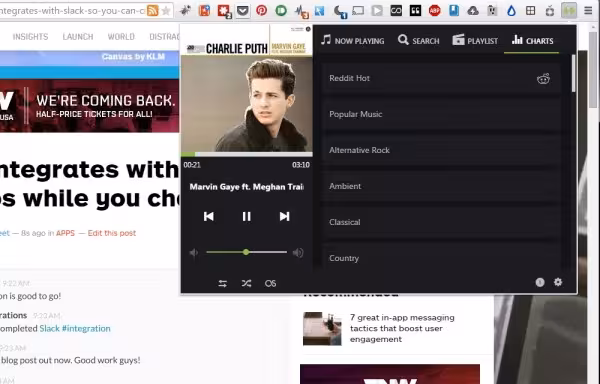The width and height of the screenshot is (600, 384).
Task: Open the Alternative Rock chart
Action: point(441,150)
